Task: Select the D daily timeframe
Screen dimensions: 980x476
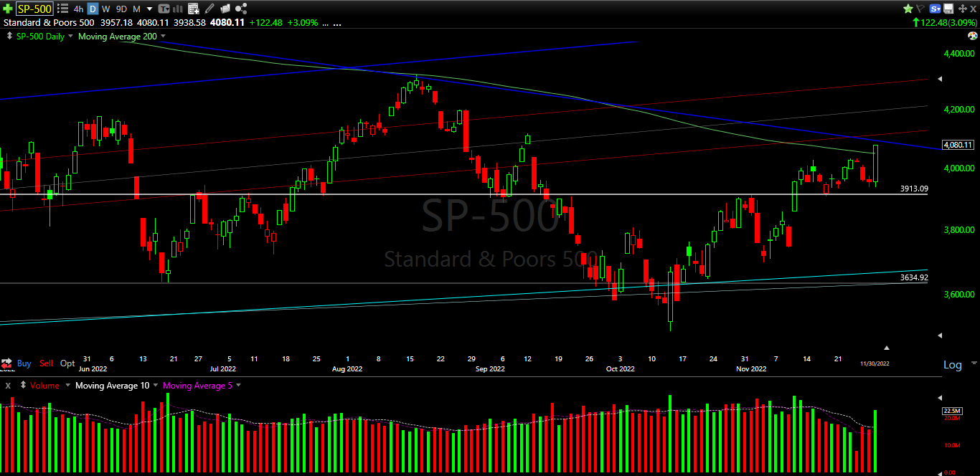Action: coord(93,9)
